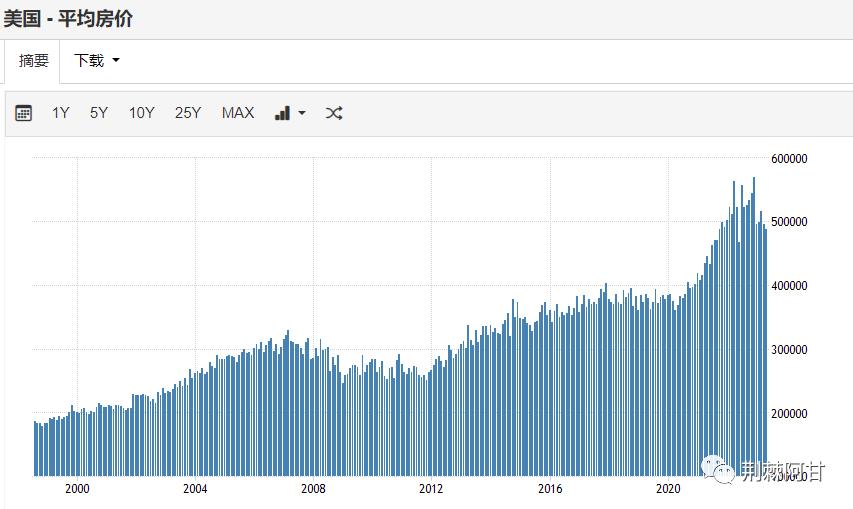The width and height of the screenshot is (853, 509).
Task: Click the WeChat logo watermark
Action: 714,470
